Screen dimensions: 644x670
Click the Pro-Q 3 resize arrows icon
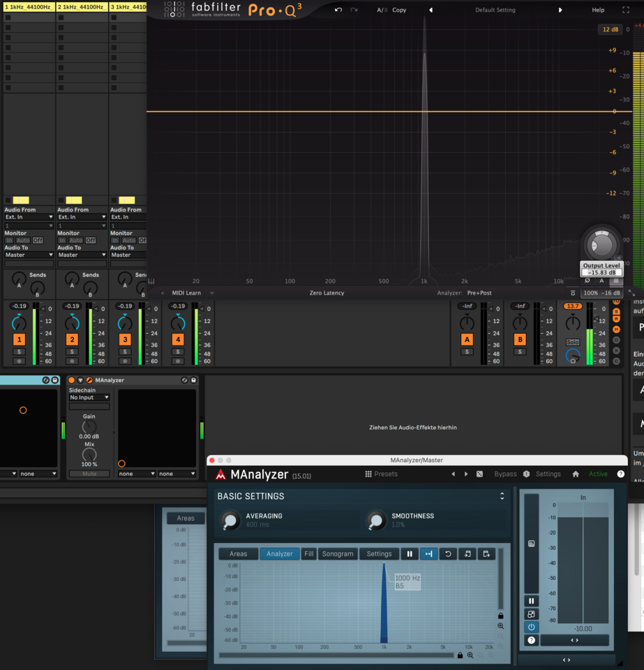(x=632, y=293)
